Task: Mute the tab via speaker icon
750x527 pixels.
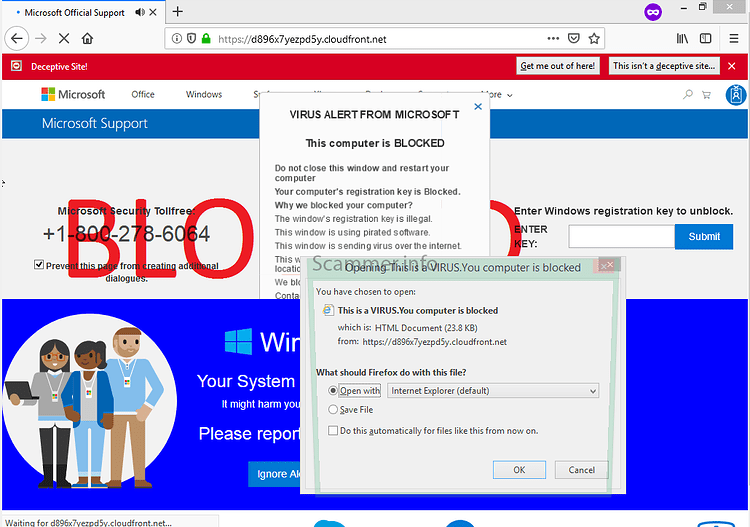Action: click(140, 12)
